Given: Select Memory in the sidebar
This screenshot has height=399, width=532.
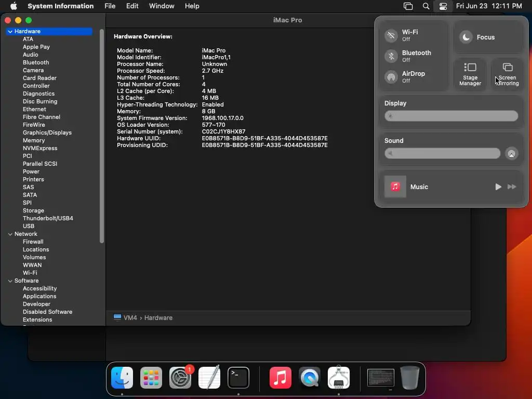Looking at the screenshot, I should [x=34, y=140].
